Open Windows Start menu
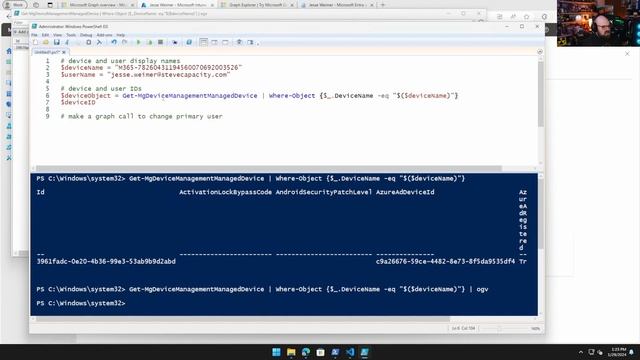 click(276, 352)
